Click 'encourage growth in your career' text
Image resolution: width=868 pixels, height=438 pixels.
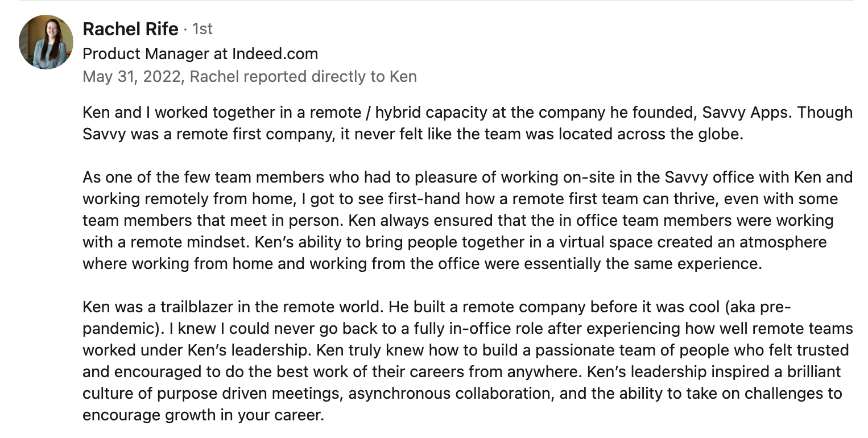click(202, 415)
